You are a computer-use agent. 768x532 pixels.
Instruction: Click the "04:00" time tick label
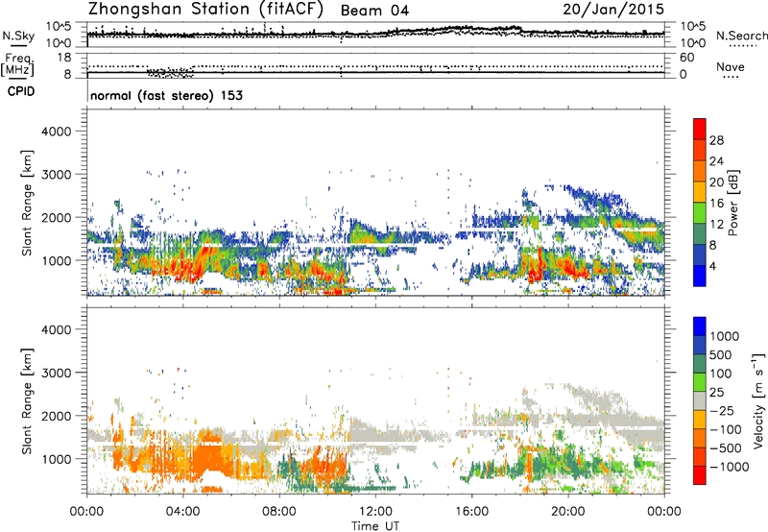click(x=182, y=512)
